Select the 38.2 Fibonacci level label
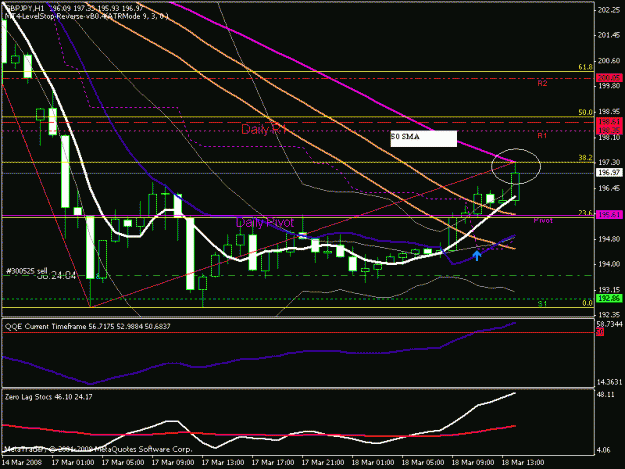The image size is (625, 469). pyautogui.click(x=585, y=158)
